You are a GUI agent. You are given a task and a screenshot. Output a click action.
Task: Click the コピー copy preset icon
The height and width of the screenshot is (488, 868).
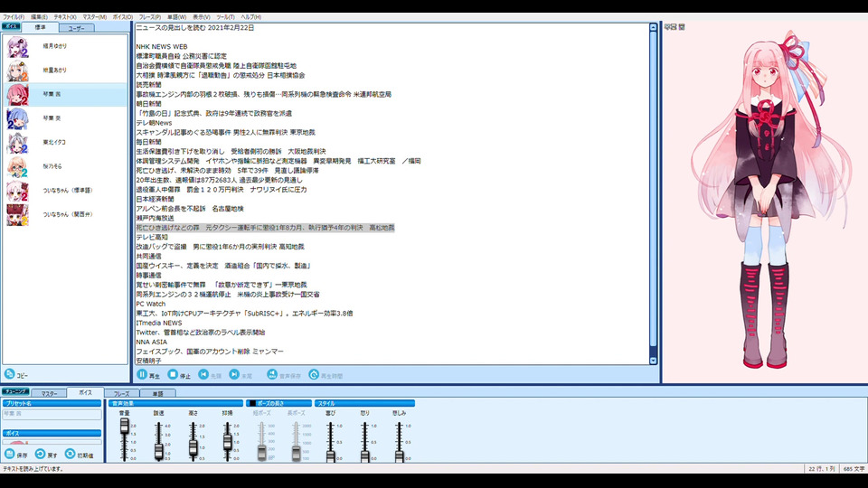9,374
